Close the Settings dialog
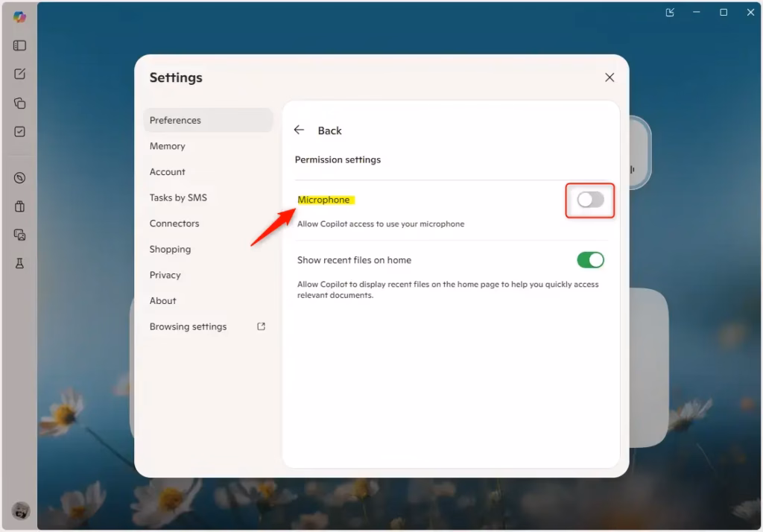 610,77
